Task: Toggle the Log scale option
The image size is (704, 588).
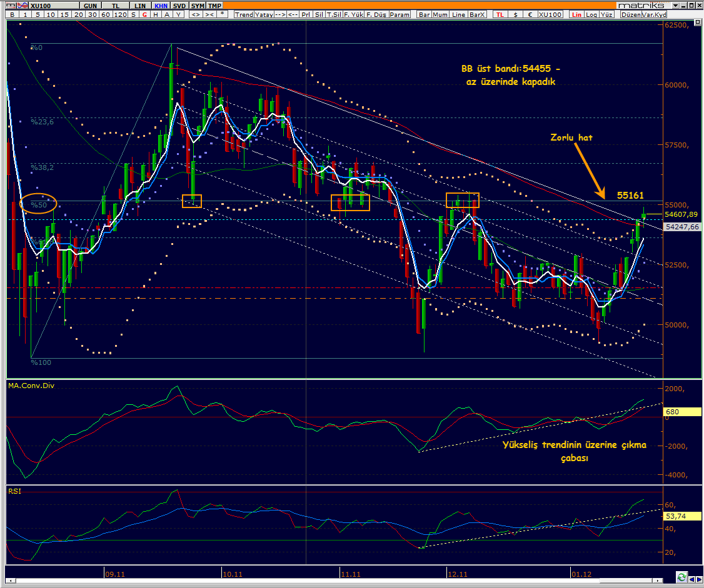Action: [591, 14]
